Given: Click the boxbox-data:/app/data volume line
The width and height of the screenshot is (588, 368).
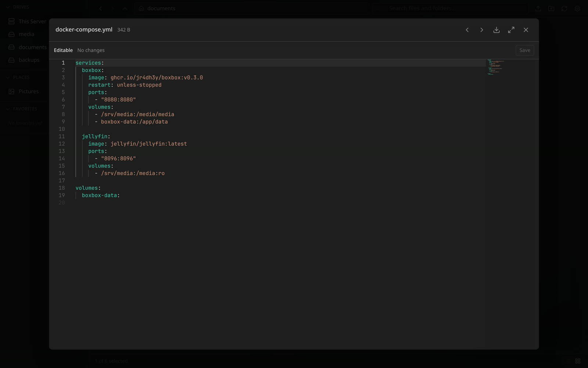Looking at the screenshot, I should (x=134, y=122).
